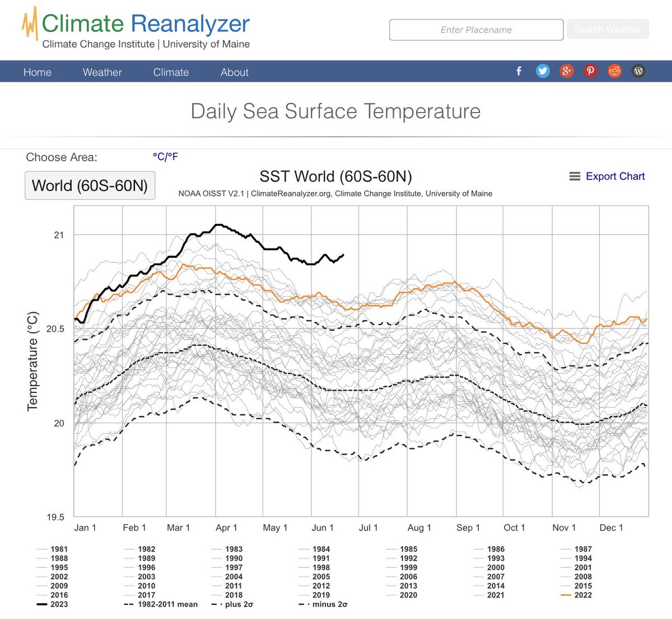This screenshot has height=619, width=672.
Task: Open the Pinterest share icon
Action: 590,71
